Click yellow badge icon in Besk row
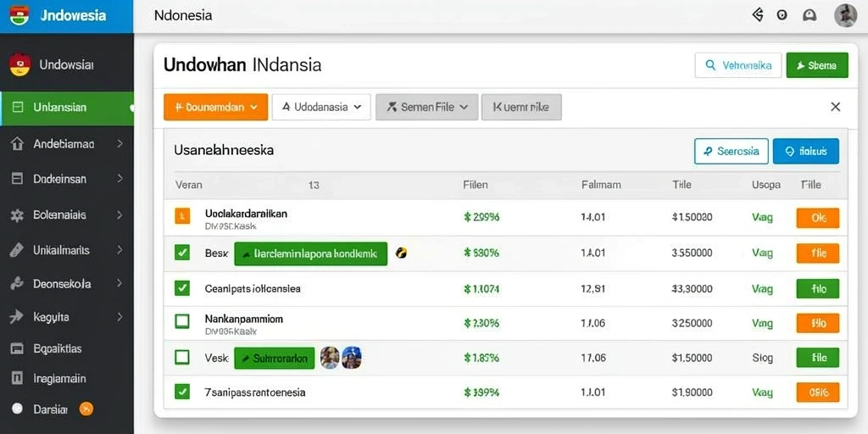The height and width of the screenshot is (434, 868). pyautogui.click(x=402, y=253)
